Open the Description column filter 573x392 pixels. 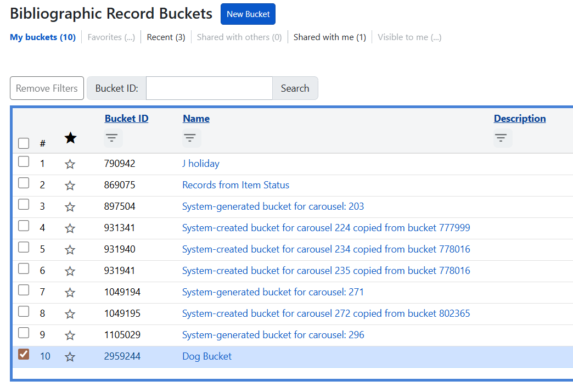[502, 138]
